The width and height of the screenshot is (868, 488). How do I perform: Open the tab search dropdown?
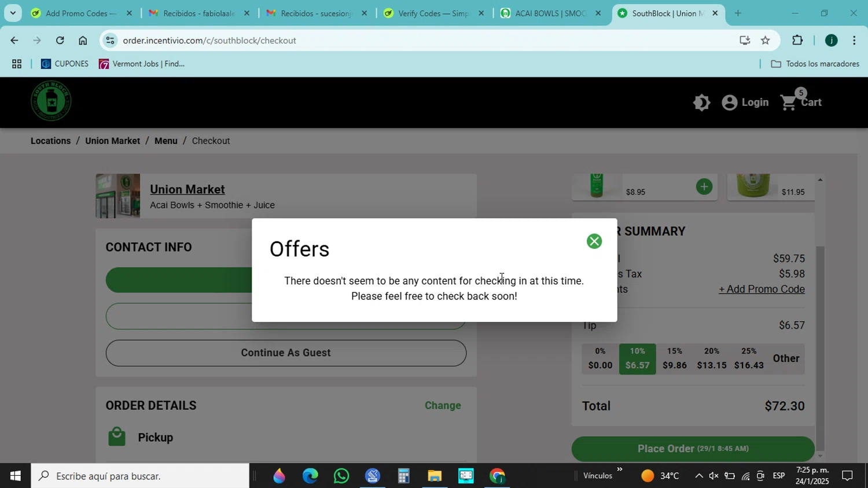pos(13,13)
